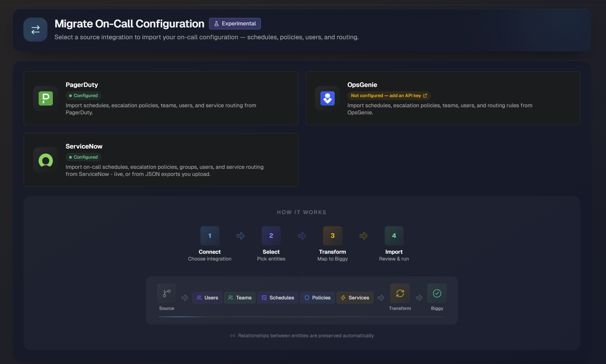This screenshot has width=606, height=364.
Task: Click the Review & run caption
Action: 394,259
